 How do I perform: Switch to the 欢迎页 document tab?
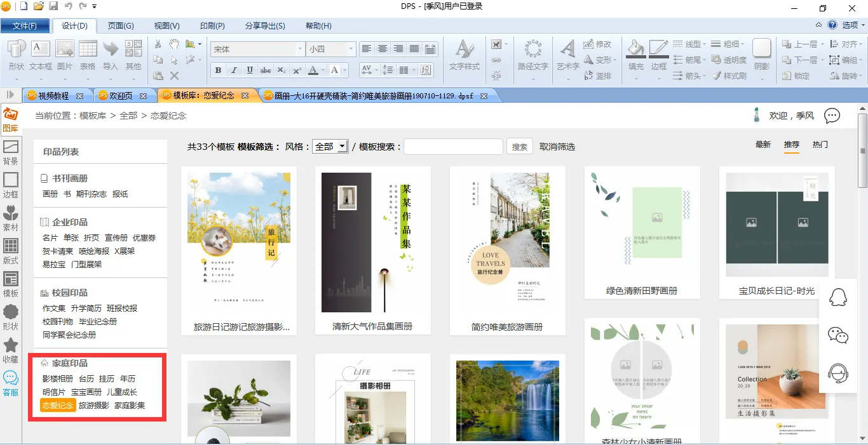121,96
